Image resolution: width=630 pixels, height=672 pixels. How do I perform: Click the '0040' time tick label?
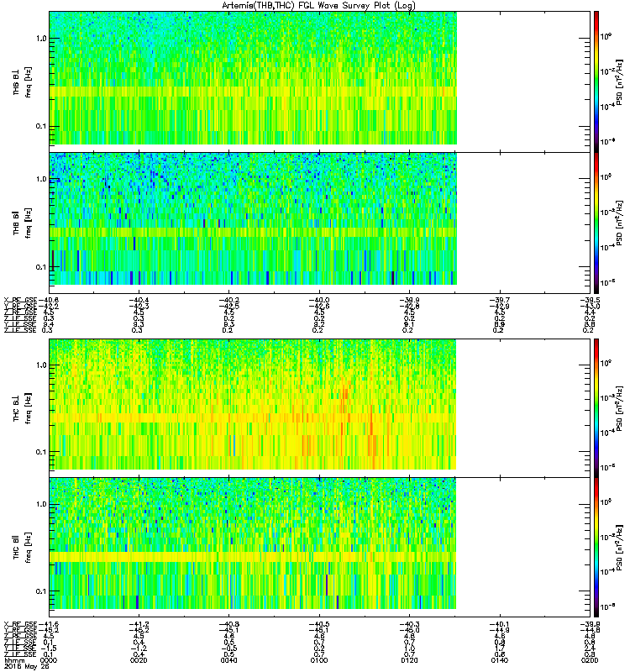pos(229,660)
